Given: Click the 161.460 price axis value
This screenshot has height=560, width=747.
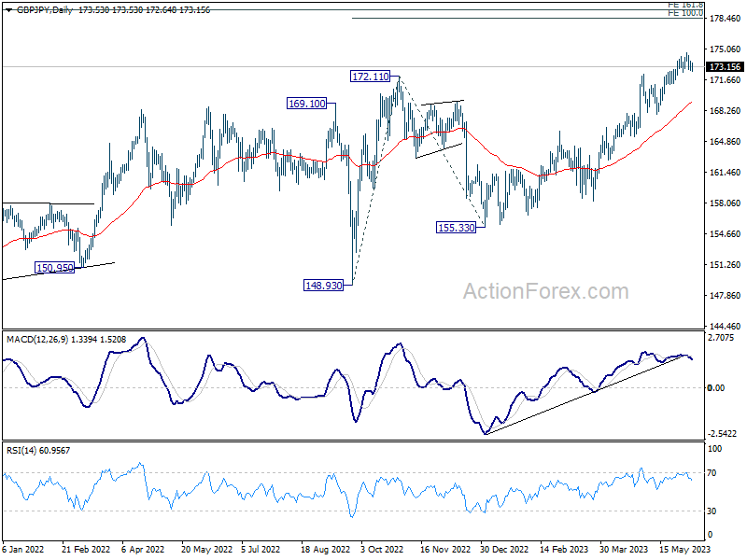Looking at the screenshot, I should (726, 173).
